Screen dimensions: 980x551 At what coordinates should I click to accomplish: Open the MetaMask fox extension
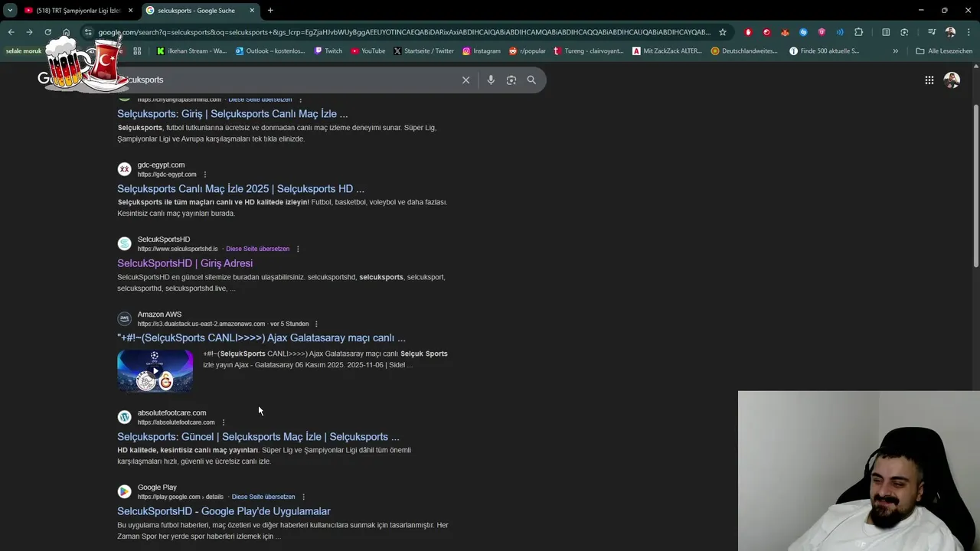(x=785, y=32)
